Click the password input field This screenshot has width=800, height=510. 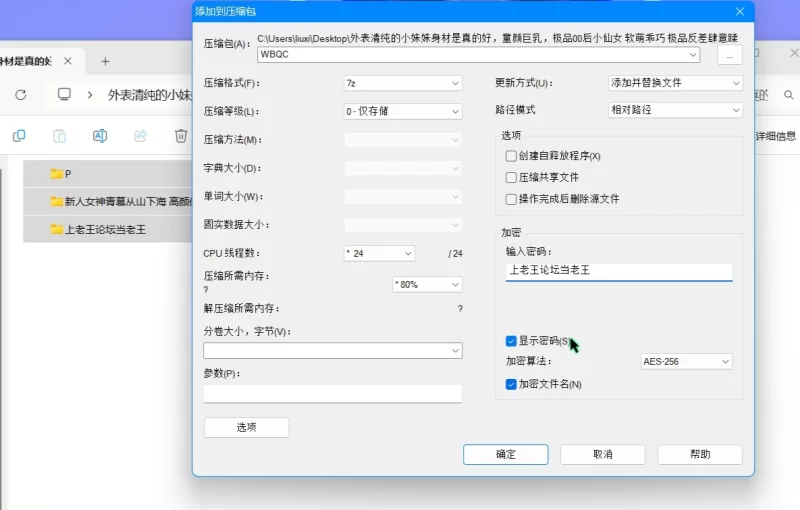(619, 271)
